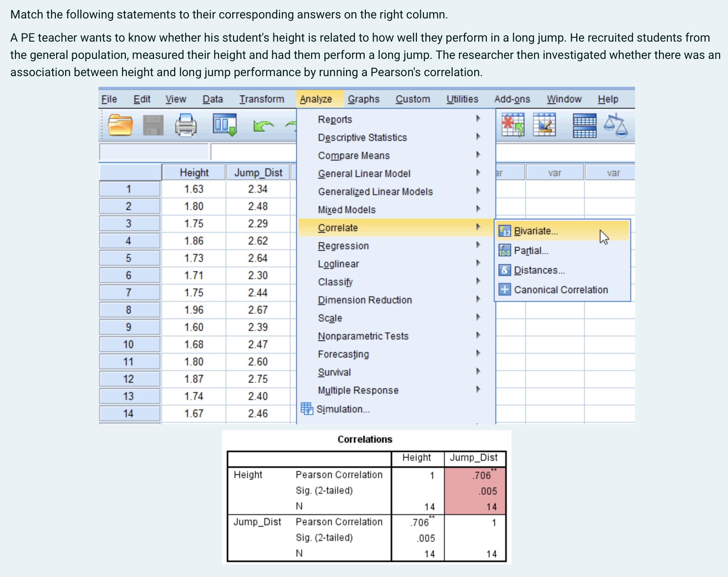
Task: Click the Print toolbar icon
Action: click(x=186, y=125)
